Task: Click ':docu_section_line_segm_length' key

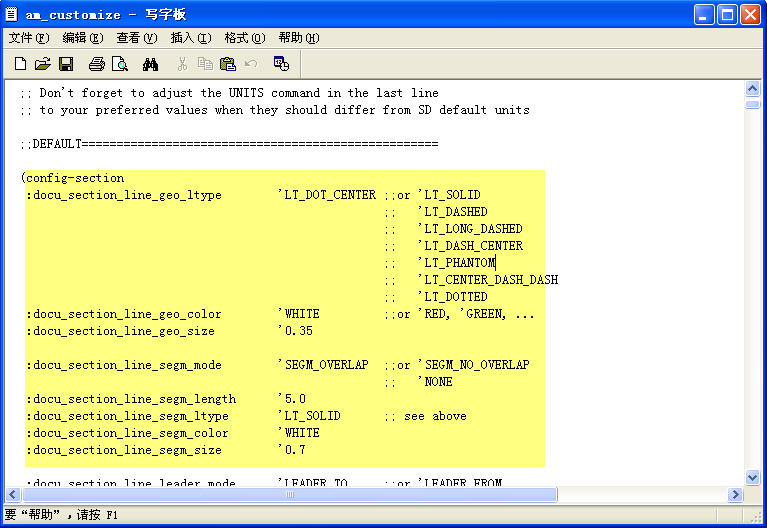Action: click(131, 399)
